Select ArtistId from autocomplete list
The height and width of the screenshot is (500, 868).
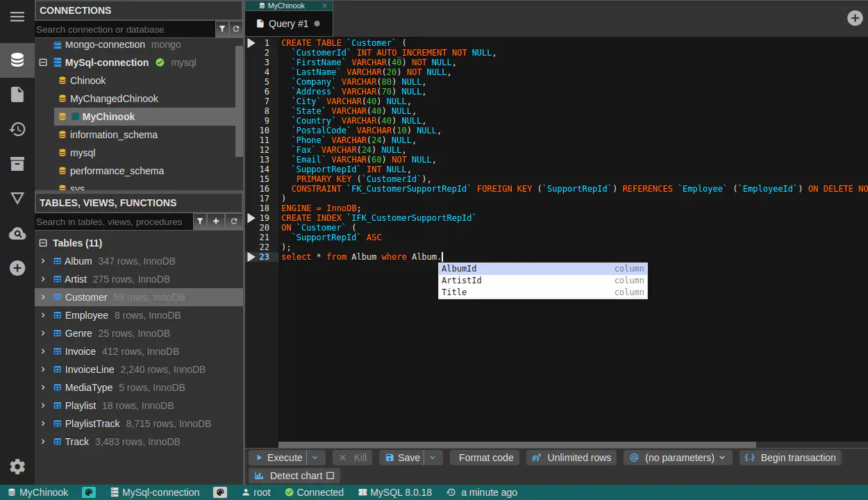point(462,281)
